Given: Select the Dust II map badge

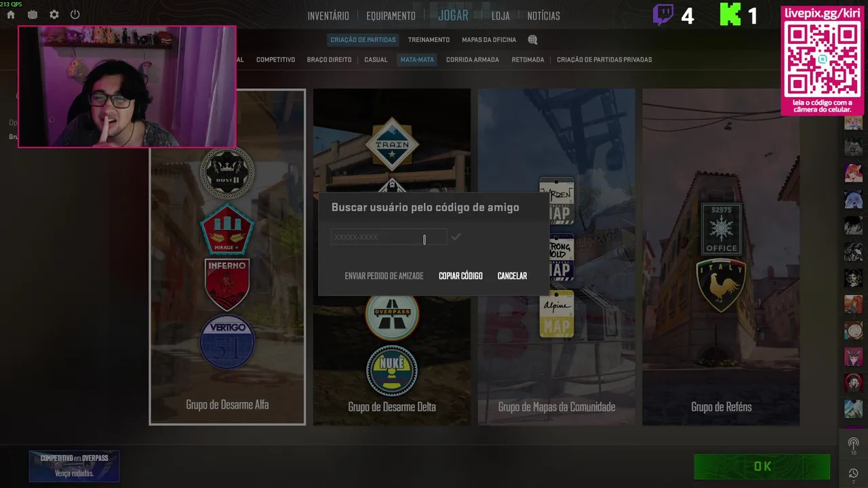Looking at the screenshot, I should [x=227, y=173].
